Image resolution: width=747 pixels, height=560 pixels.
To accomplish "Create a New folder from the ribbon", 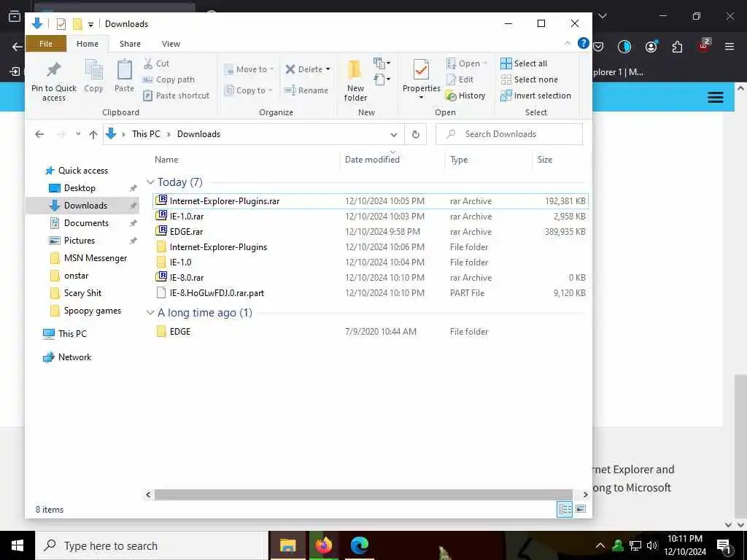I will pos(355,80).
